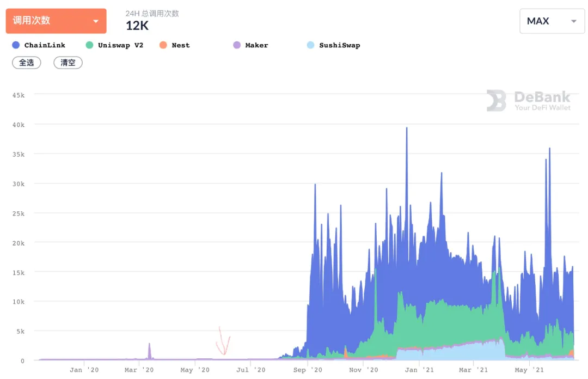Select all series with 全选 button
Image resolution: width=588 pixels, height=379 pixels.
tap(27, 63)
